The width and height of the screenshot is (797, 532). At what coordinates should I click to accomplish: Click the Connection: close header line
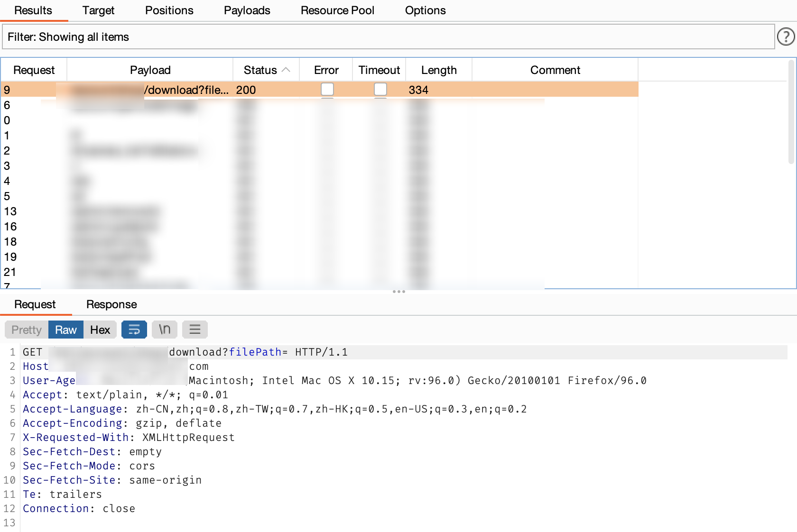pyautogui.click(x=79, y=509)
